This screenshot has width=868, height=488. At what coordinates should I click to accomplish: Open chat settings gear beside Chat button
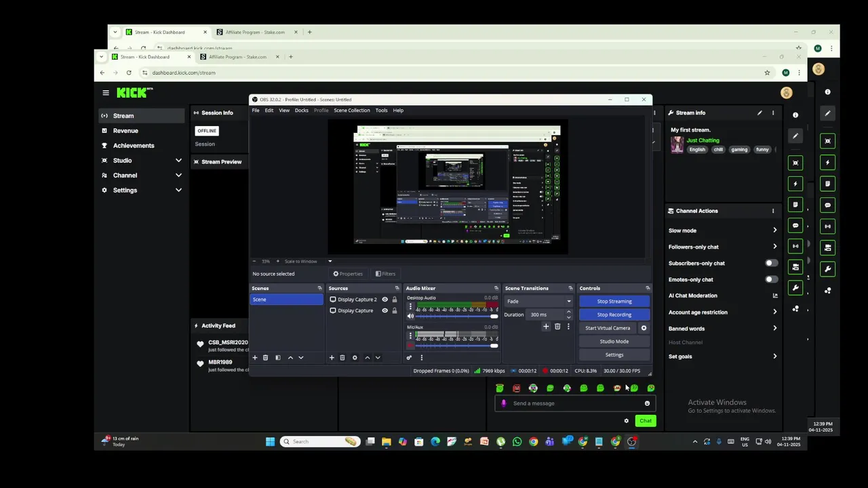click(x=627, y=421)
